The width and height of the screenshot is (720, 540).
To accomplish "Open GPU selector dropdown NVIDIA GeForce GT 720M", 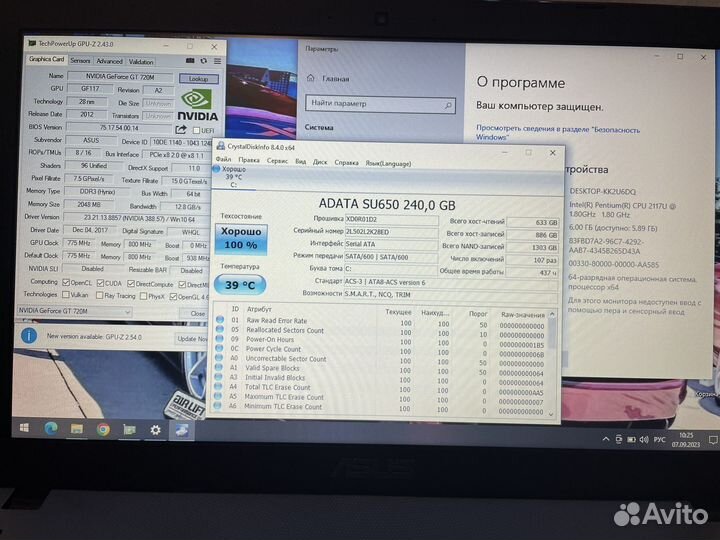I will click(x=74, y=311).
